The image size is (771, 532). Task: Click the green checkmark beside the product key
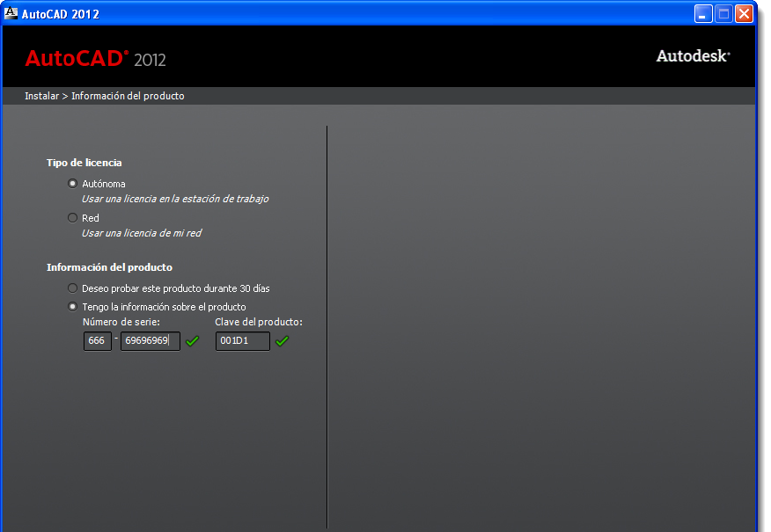pos(282,341)
